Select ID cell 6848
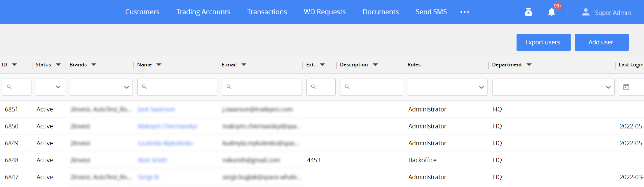 (x=11, y=160)
